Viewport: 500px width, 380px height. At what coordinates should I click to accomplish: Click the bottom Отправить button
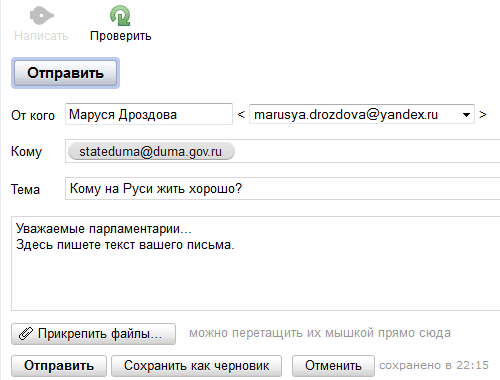click(x=59, y=366)
